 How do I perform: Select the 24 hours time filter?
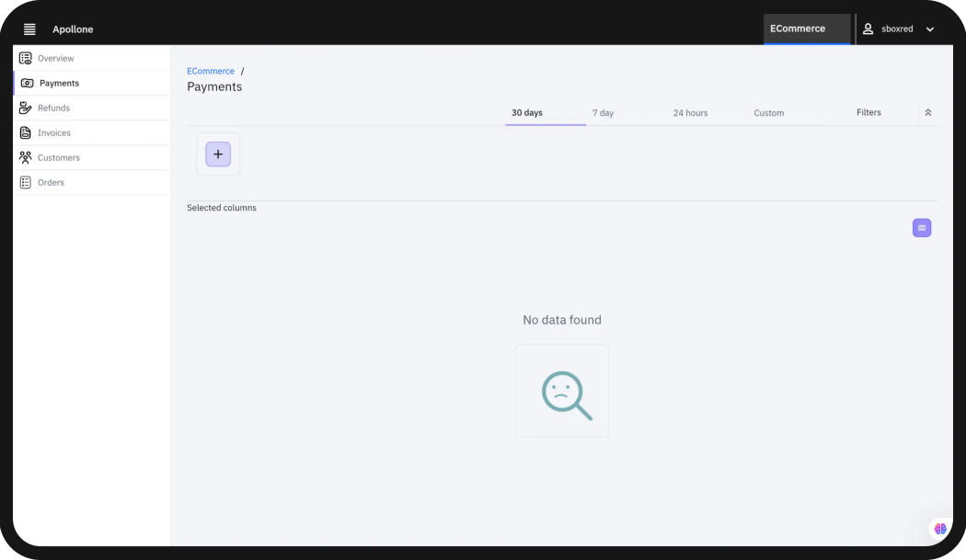click(x=690, y=112)
